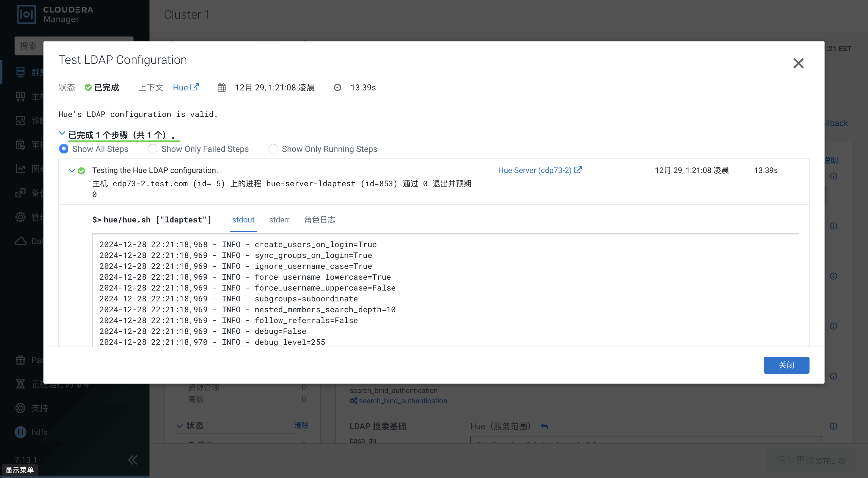The width and height of the screenshot is (868, 478).
Task: Open the hdfs service icon in sidebar
Action: point(20,432)
